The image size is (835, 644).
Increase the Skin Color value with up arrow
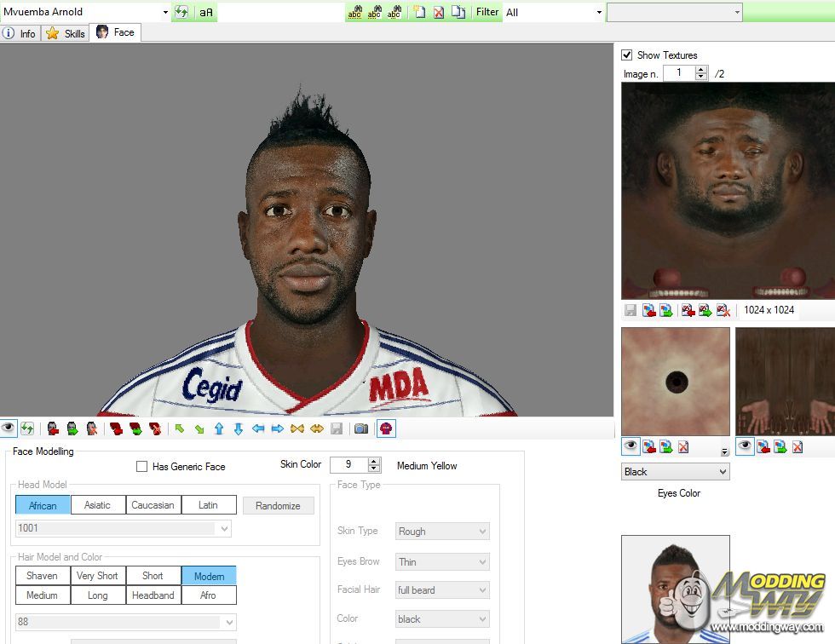pyautogui.click(x=374, y=461)
